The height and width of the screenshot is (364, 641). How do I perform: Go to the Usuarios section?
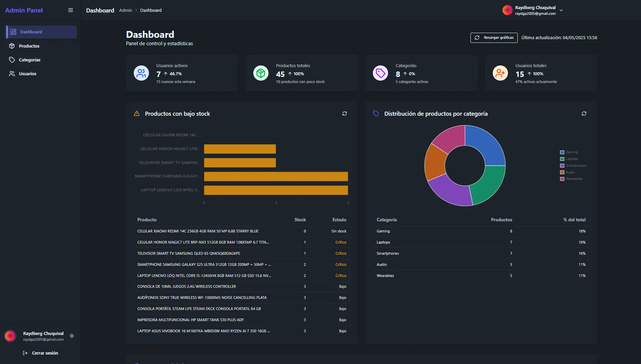tap(27, 74)
